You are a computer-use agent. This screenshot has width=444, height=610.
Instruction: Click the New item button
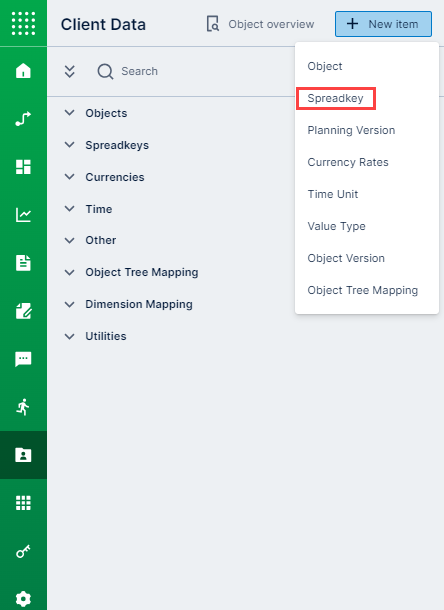point(383,24)
